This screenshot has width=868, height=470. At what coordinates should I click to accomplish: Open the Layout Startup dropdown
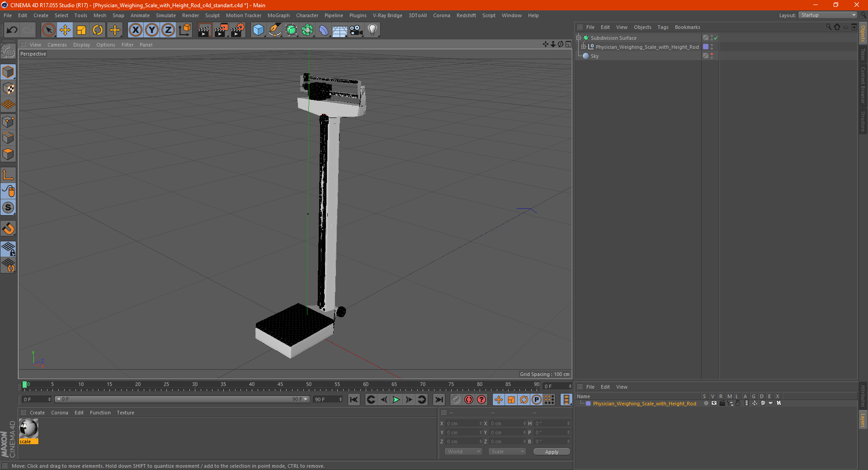coord(828,15)
